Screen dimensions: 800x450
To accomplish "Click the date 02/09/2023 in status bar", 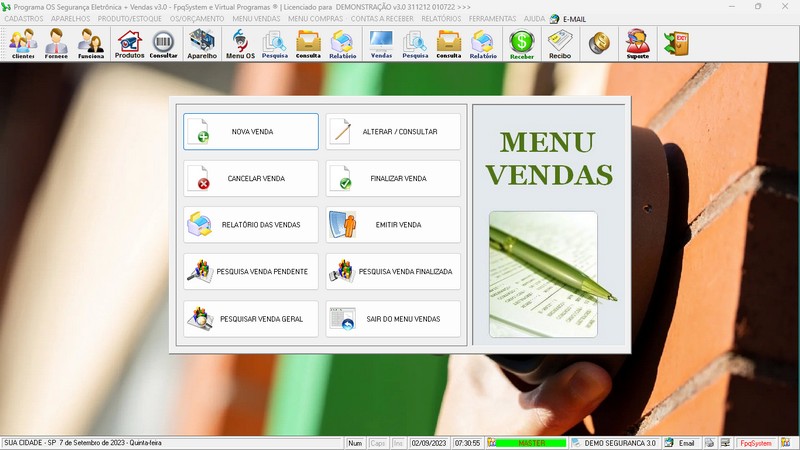I will click(x=429, y=443).
